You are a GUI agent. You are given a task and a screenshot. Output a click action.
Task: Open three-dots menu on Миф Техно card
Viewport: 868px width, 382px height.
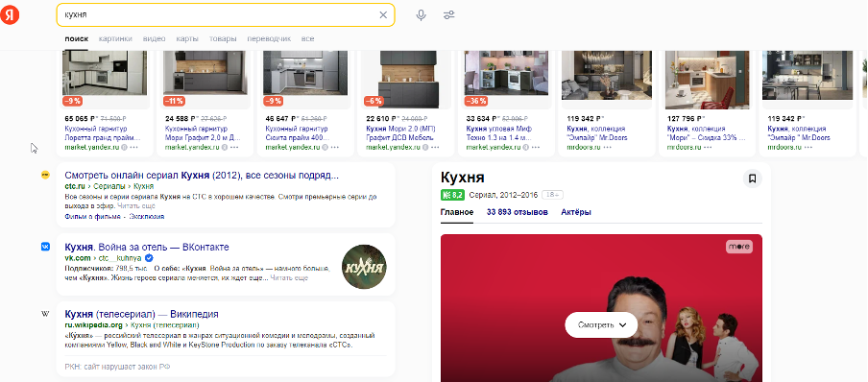click(536, 147)
